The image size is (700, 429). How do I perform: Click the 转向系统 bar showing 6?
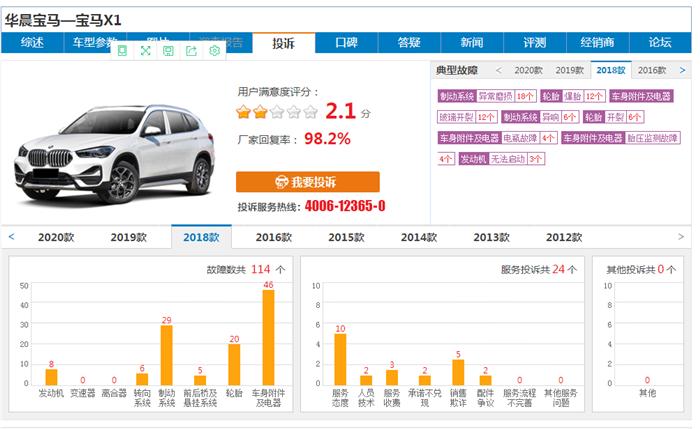click(142, 379)
